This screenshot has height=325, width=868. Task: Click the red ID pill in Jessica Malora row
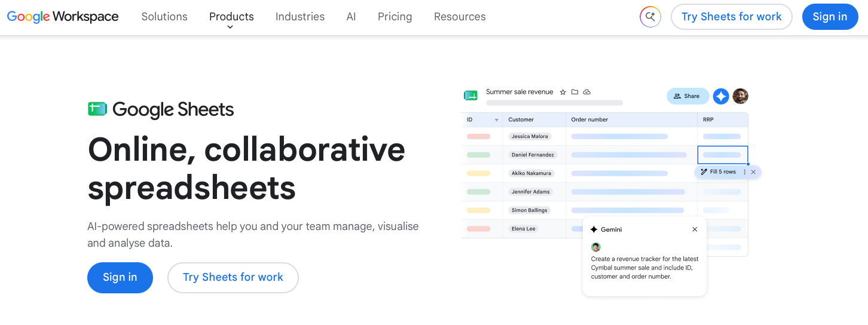pos(478,136)
